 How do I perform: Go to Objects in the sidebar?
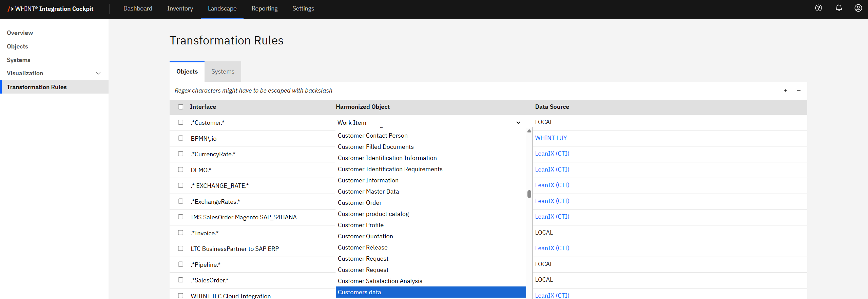pyautogui.click(x=17, y=46)
